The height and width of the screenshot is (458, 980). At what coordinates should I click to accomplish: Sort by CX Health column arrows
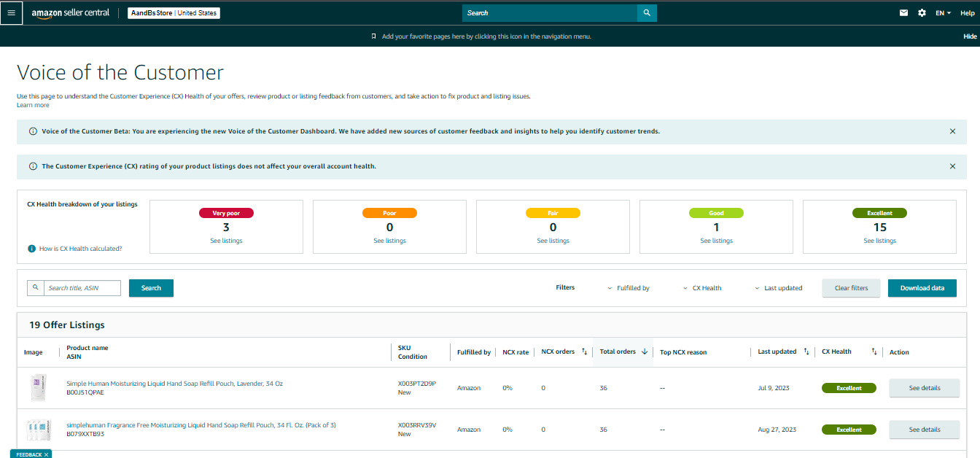pos(874,352)
